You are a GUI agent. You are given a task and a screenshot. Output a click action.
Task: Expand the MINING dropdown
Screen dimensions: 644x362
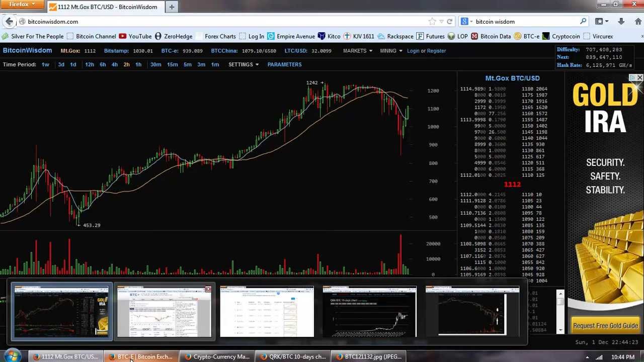[x=391, y=51]
